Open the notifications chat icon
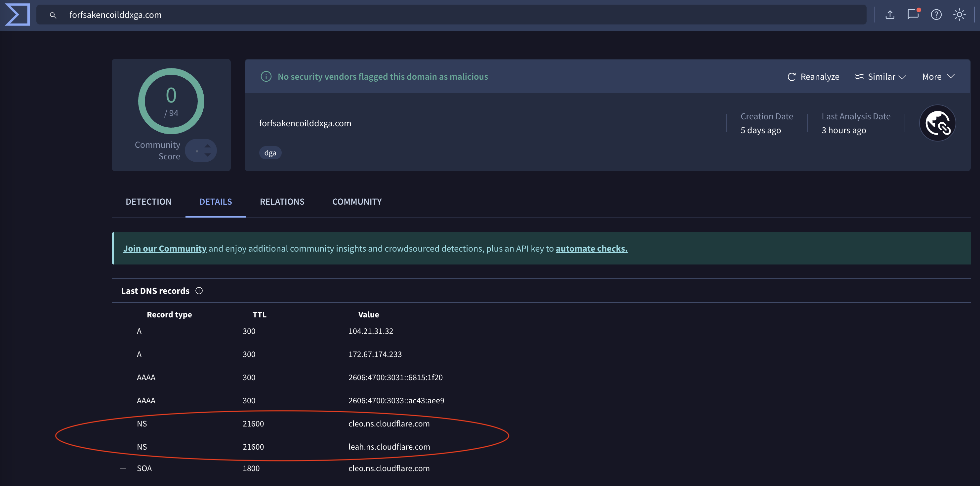The height and width of the screenshot is (486, 980). (x=913, y=15)
